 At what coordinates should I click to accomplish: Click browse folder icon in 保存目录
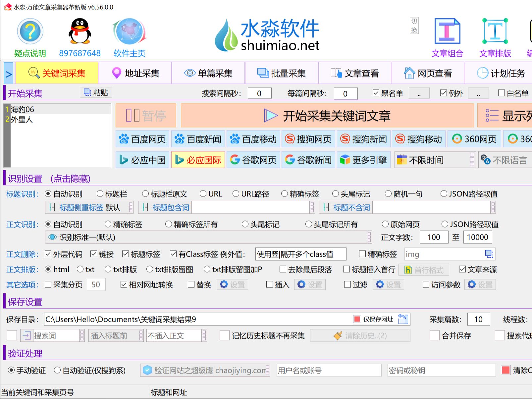pyautogui.click(x=403, y=319)
